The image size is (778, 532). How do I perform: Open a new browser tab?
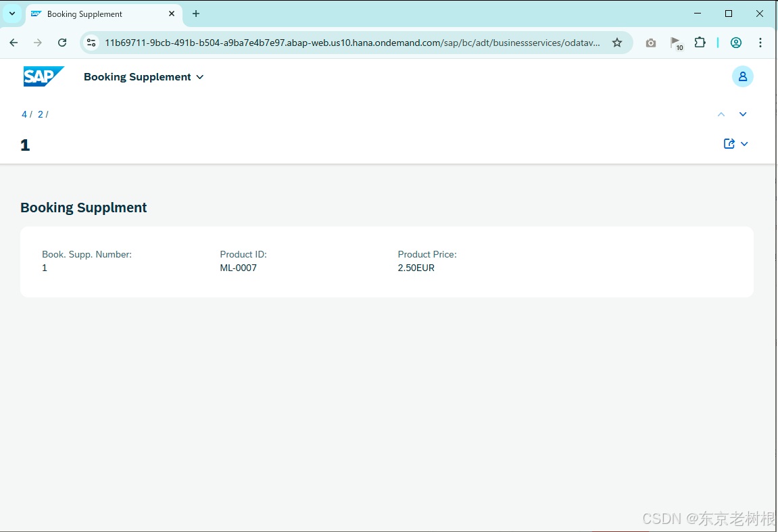pyautogui.click(x=196, y=14)
